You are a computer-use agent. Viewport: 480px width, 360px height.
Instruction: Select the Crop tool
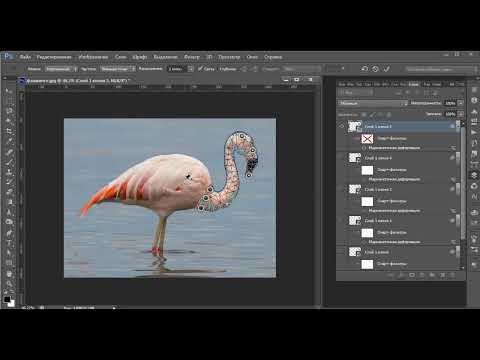coord(9,131)
